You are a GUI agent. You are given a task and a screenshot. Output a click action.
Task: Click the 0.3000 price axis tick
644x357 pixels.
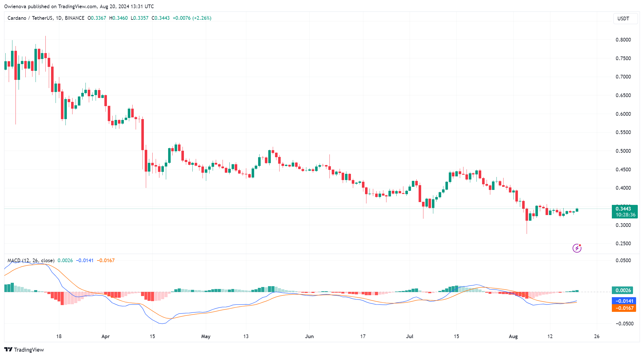click(x=623, y=225)
